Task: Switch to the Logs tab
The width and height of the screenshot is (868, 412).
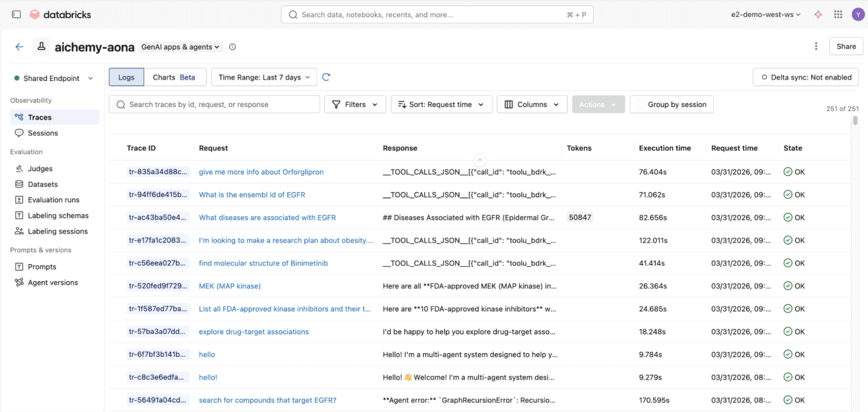Action: tap(126, 77)
